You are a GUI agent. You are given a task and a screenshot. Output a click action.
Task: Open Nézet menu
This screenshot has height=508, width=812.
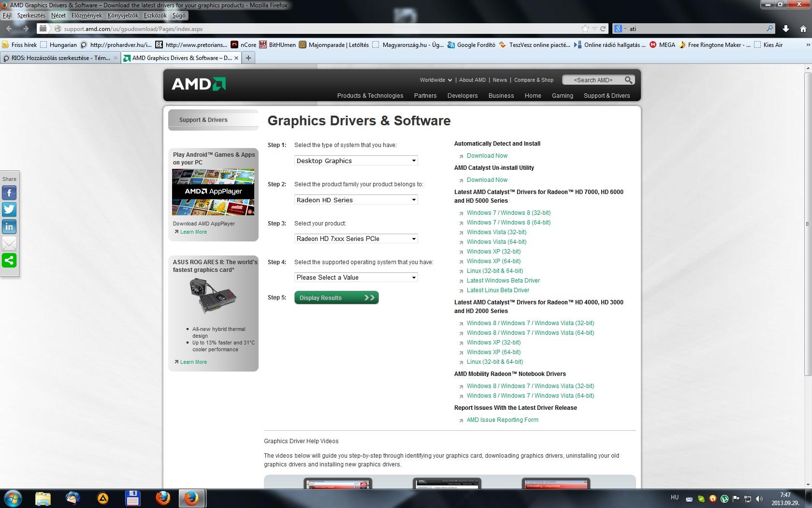58,15
